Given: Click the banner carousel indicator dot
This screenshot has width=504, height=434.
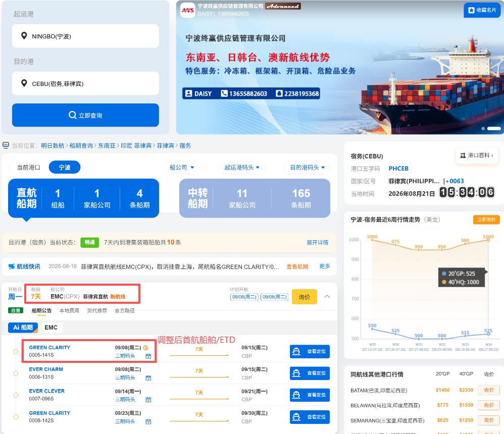Looking at the screenshot, I should click(483, 129).
